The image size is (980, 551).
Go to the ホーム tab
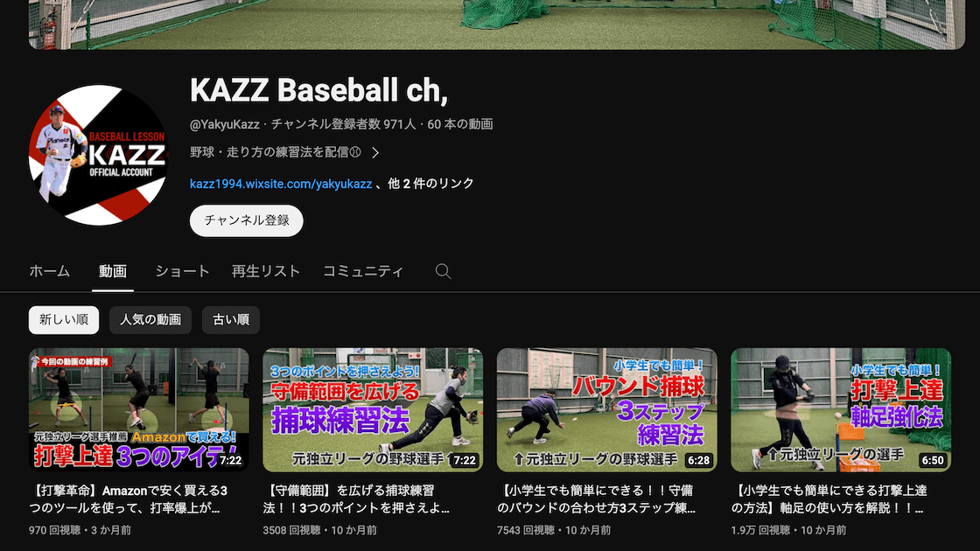pyautogui.click(x=50, y=271)
